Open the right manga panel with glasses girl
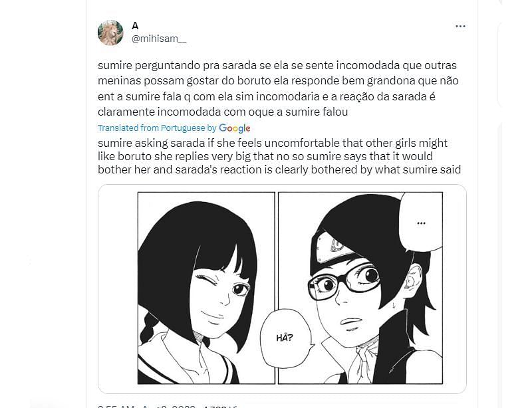The image size is (532, 408). pos(360,288)
